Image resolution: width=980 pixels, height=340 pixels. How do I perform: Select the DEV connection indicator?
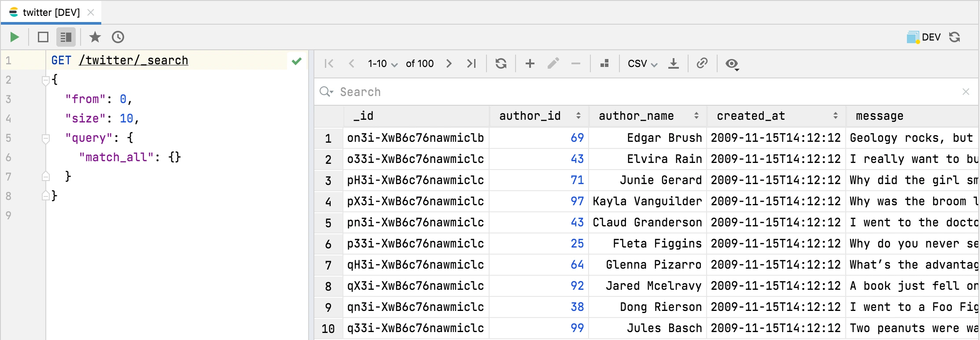coord(924,37)
